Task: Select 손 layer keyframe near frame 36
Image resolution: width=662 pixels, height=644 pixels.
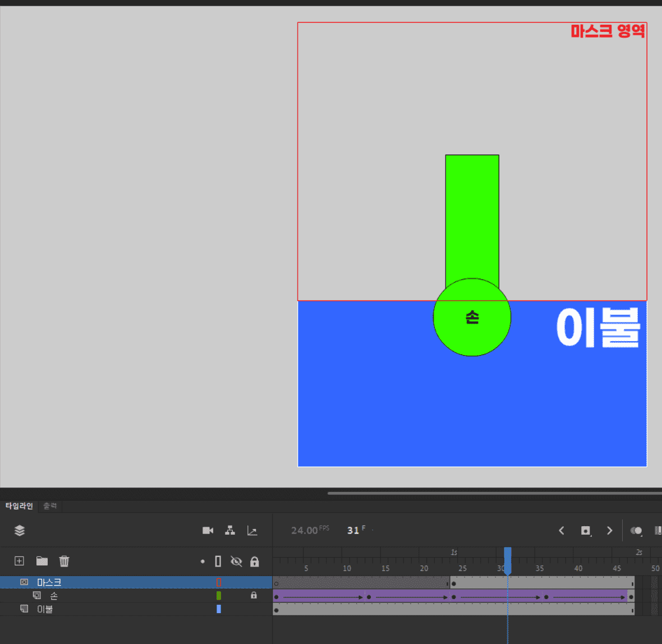Action: coord(546,597)
